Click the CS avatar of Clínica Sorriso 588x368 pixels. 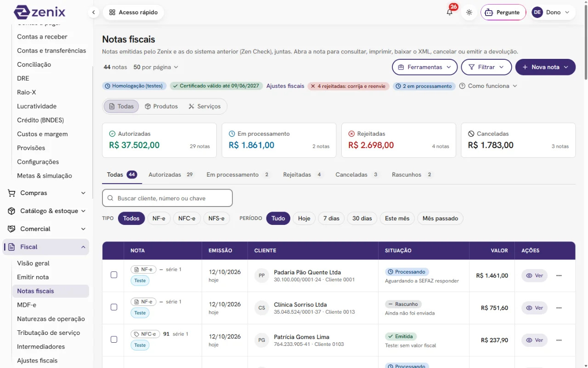pyautogui.click(x=261, y=308)
